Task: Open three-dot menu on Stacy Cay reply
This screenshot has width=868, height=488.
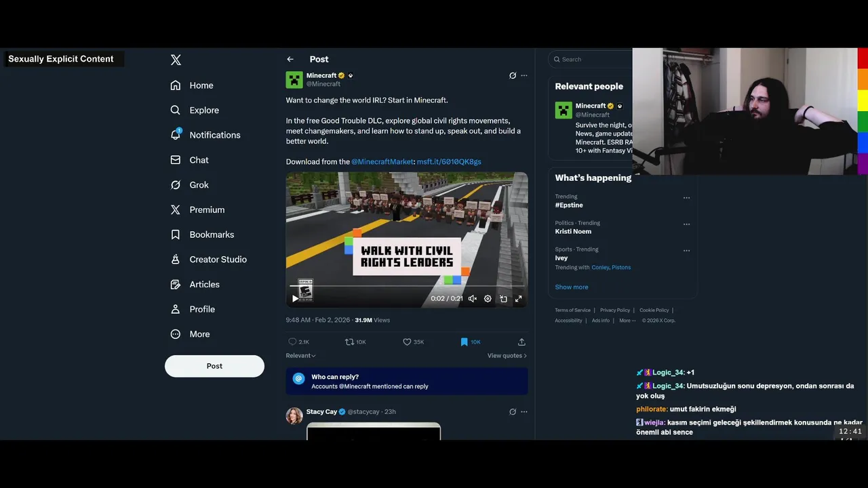Action: click(524, 411)
